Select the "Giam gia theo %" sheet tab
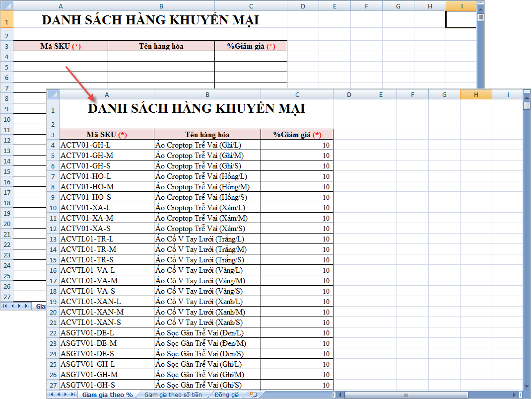 pos(107,395)
